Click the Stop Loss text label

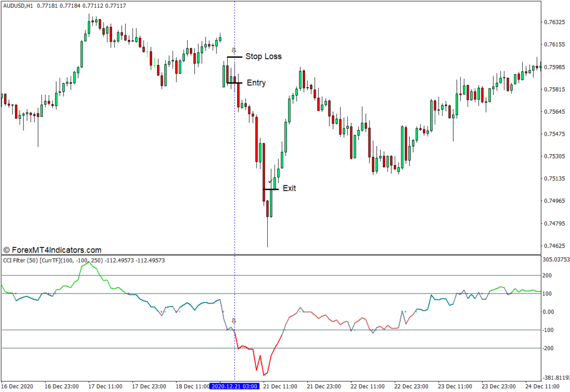point(263,56)
